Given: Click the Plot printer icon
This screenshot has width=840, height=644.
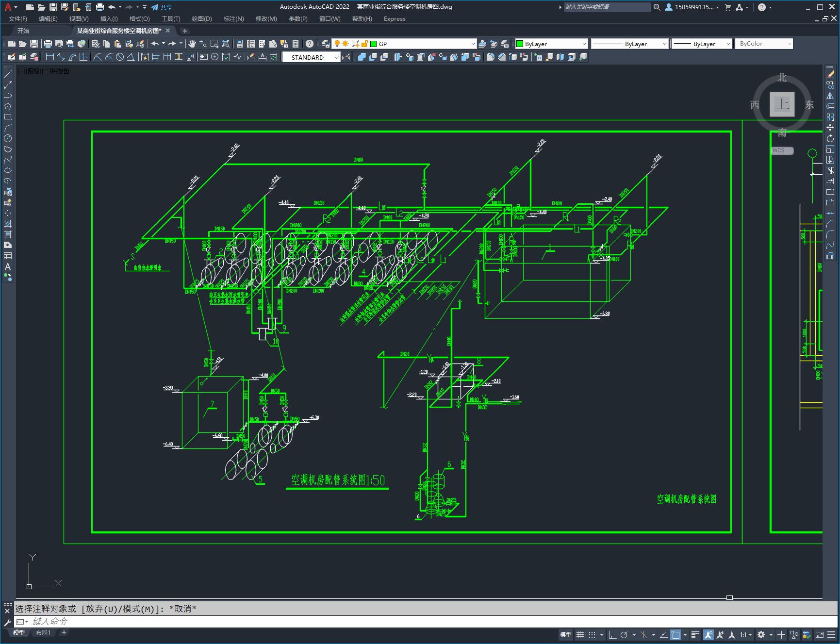Looking at the screenshot, I should (x=48, y=44).
